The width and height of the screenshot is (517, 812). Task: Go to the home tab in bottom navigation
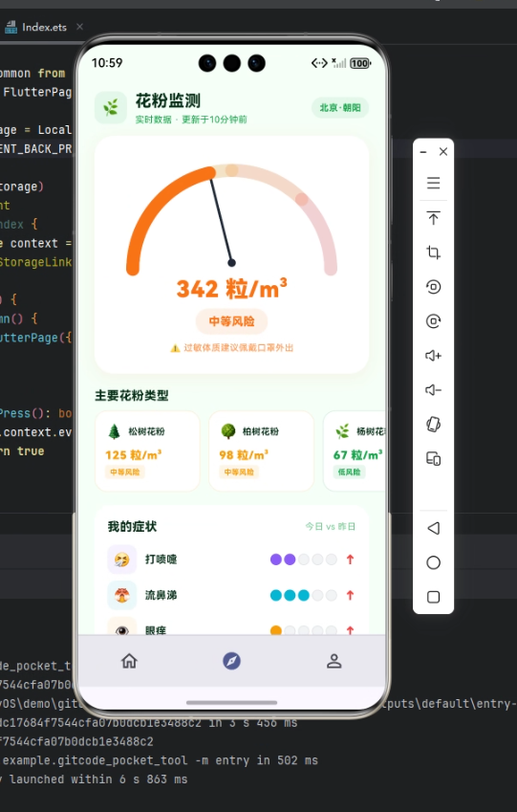[129, 661]
